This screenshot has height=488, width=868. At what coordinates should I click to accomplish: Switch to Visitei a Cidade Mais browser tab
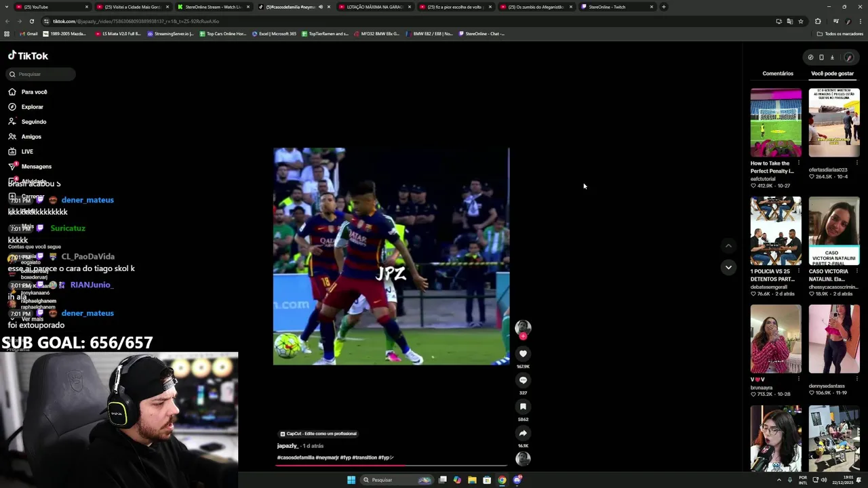[132, 7]
